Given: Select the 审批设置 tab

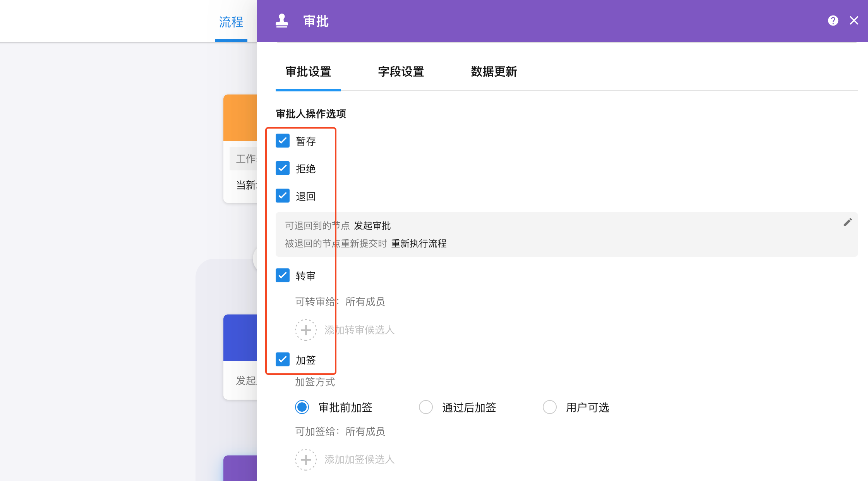Looking at the screenshot, I should click(308, 72).
